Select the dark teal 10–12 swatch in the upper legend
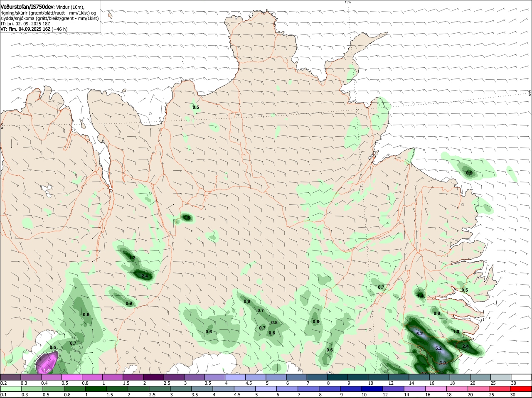Image resolution: width=532 pixels, height=398 pixels. tap(379, 377)
